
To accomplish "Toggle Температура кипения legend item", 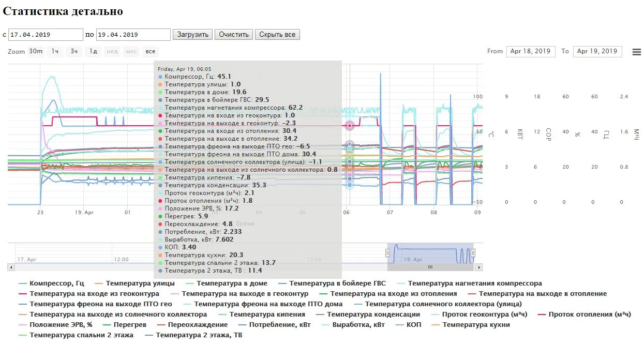I will (262, 315).
